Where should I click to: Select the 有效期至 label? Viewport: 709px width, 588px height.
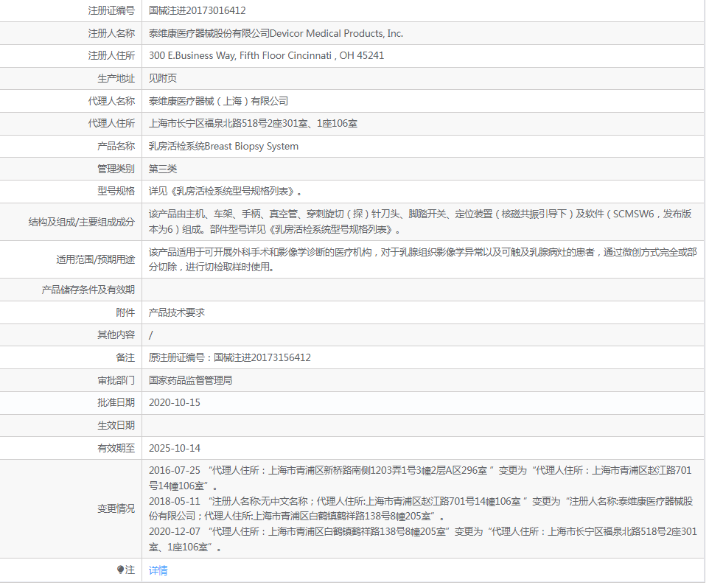pyautogui.click(x=116, y=448)
